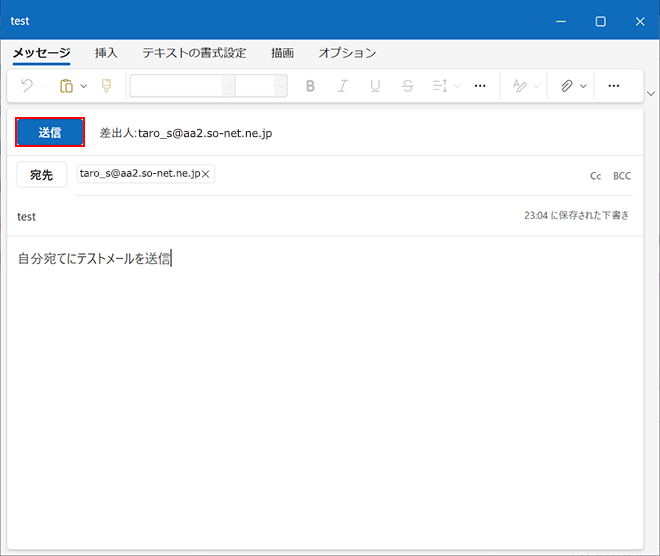
Task: Open the rightmost toolbar overflow ellipsis
Action: click(614, 86)
